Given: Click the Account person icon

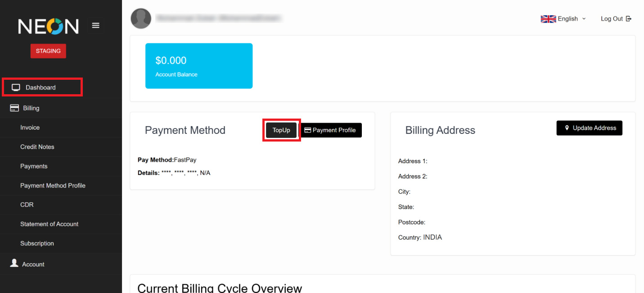Looking at the screenshot, I should point(14,263).
